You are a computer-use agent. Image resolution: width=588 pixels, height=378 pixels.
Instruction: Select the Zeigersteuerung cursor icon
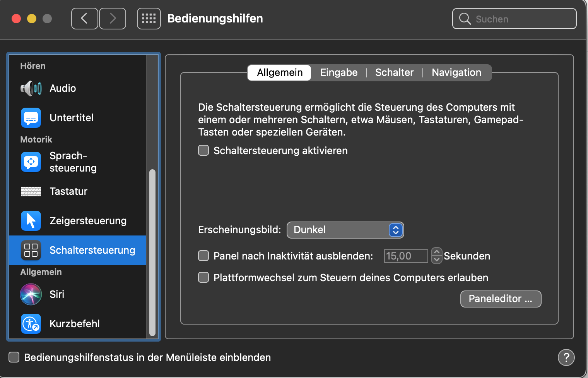click(x=31, y=221)
